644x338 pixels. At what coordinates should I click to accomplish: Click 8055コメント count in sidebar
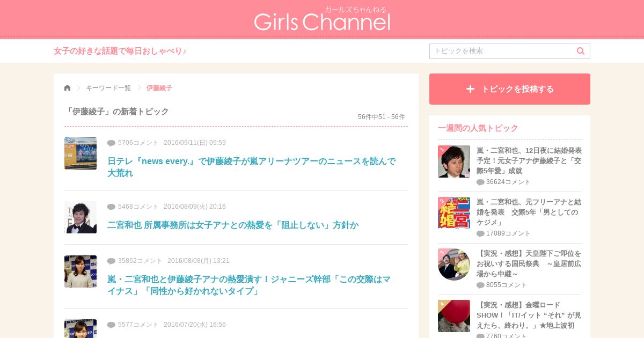pyautogui.click(x=507, y=285)
